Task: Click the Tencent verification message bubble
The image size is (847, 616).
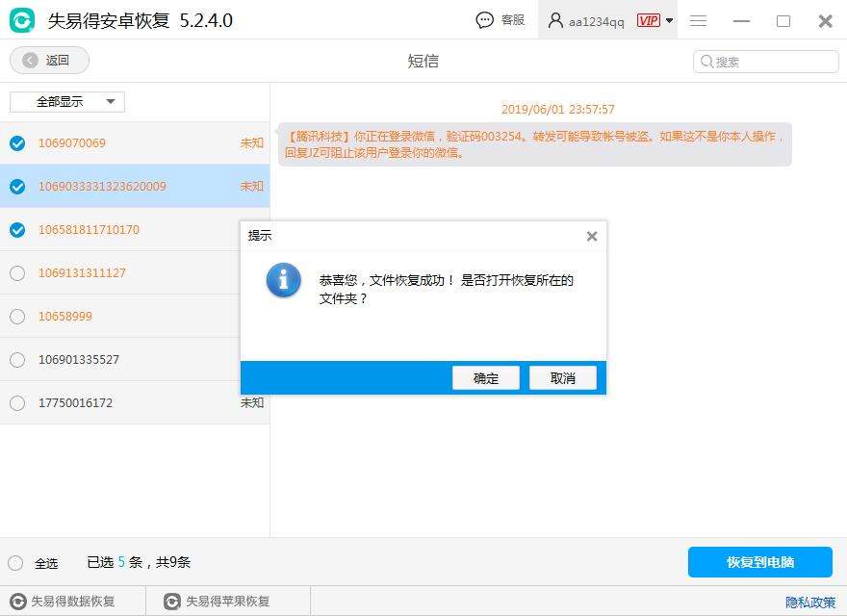Action: [x=535, y=144]
